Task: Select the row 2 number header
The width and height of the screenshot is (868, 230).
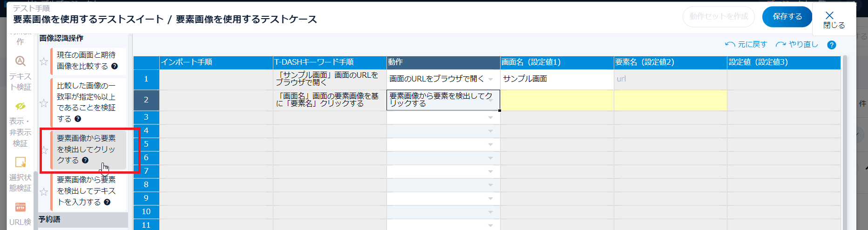Action: tap(146, 100)
